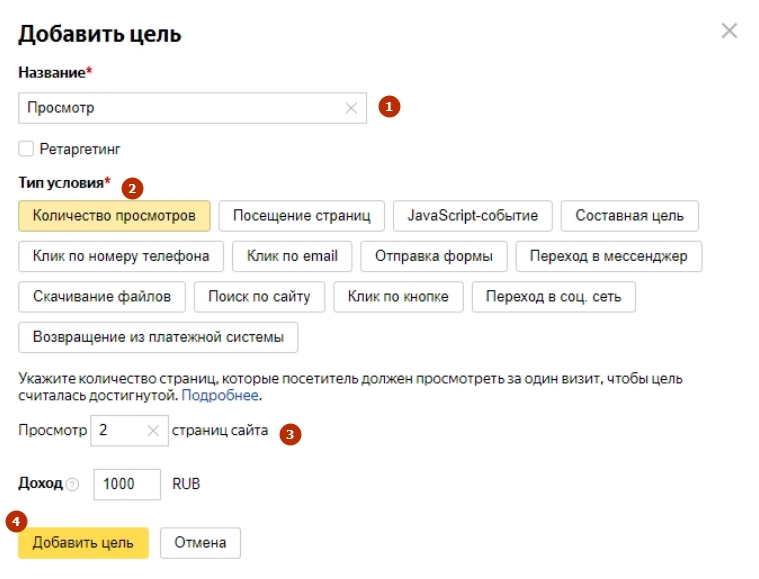Pick Составная цель condition type
The image size is (759, 579).
coord(629,216)
